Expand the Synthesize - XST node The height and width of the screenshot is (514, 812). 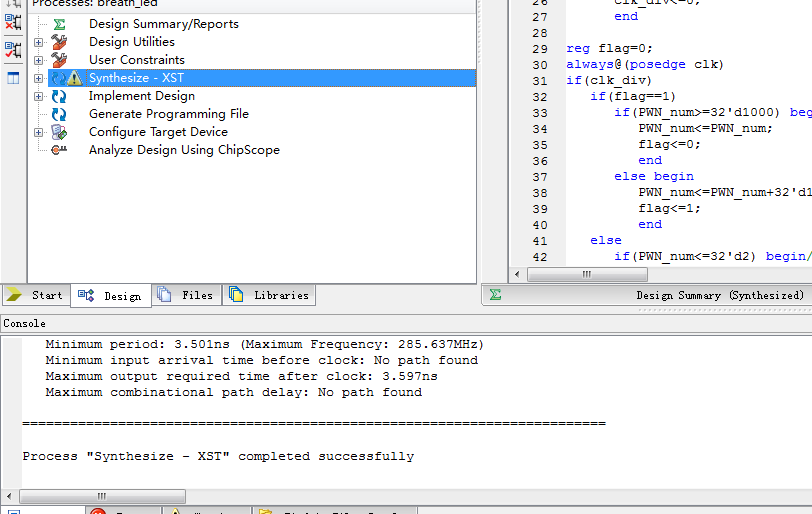(39, 78)
